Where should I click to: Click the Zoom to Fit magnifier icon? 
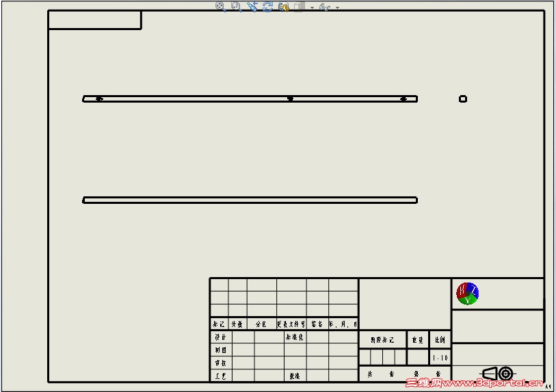(x=220, y=6)
